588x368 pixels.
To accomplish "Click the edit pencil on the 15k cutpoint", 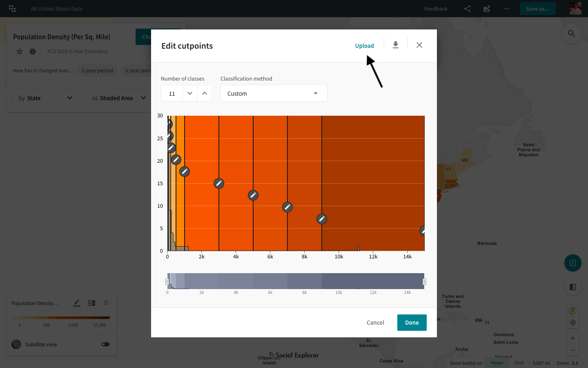I will coord(423,231).
